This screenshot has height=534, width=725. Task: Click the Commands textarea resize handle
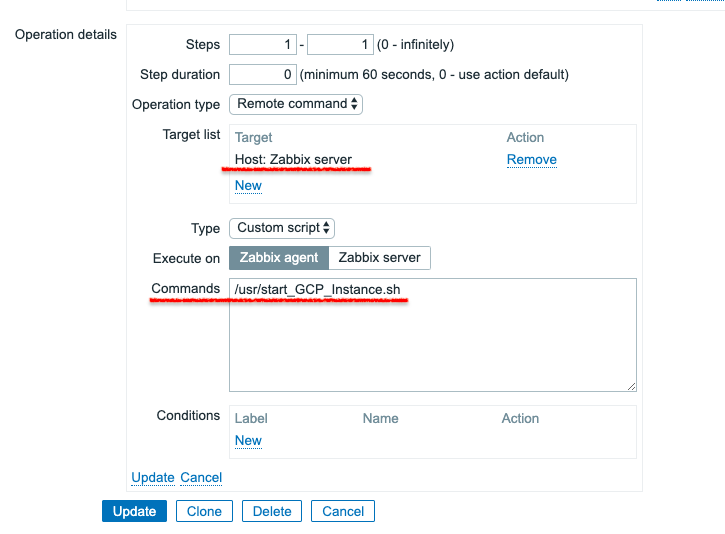tap(631, 385)
